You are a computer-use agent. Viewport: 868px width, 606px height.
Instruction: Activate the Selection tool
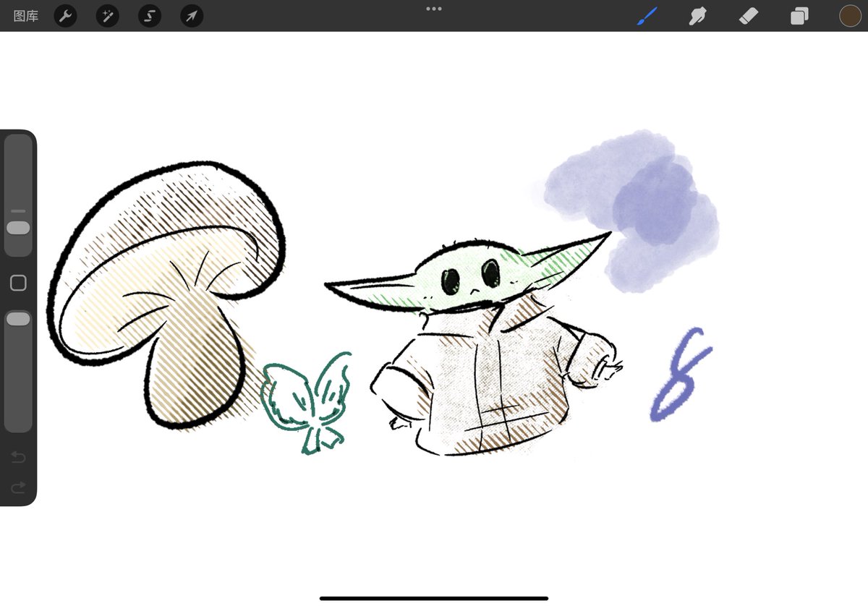tap(149, 15)
